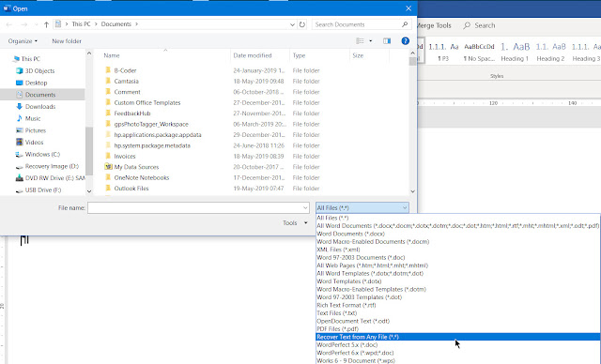The height and width of the screenshot is (364, 601).
Task: Choose WordPerfect 5.x (*.doc) option
Action: click(x=457, y=345)
